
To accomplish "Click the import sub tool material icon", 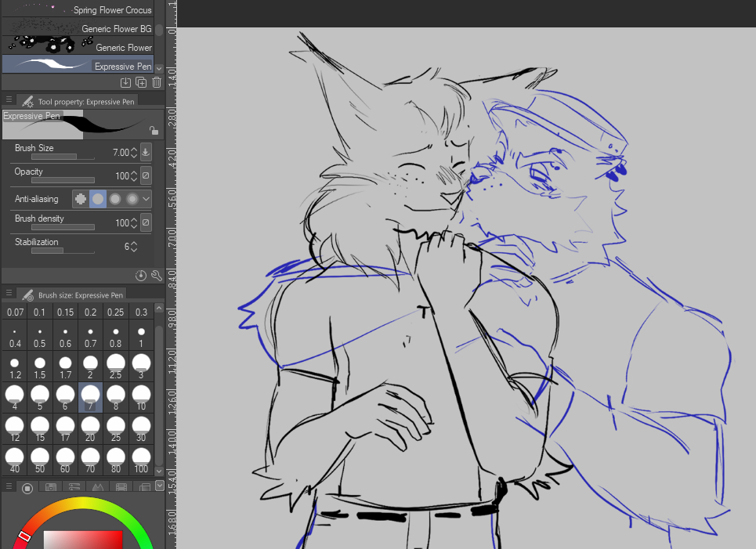I will [x=125, y=82].
